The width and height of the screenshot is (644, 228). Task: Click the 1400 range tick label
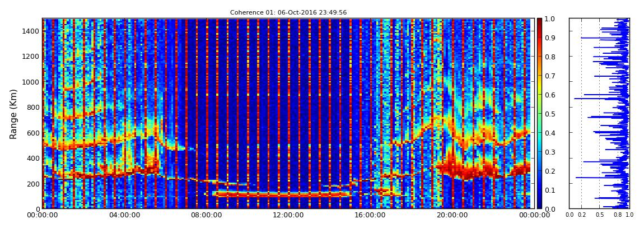point(30,31)
